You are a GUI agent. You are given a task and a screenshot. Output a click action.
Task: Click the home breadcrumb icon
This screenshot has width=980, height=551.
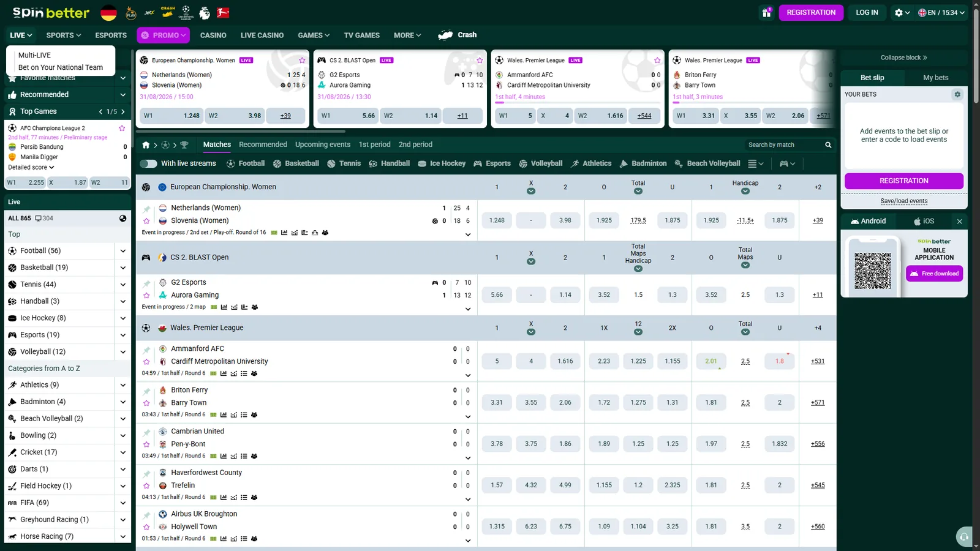[x=146, y=145]
